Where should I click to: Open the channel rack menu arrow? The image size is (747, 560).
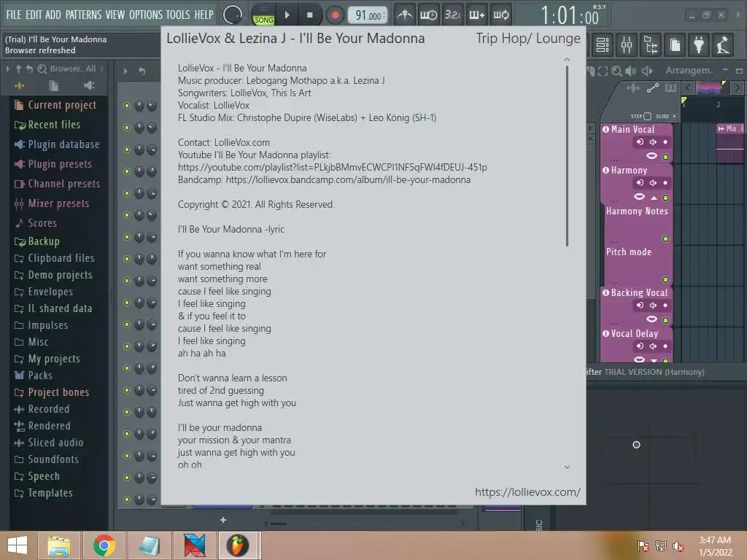[125, 71]
